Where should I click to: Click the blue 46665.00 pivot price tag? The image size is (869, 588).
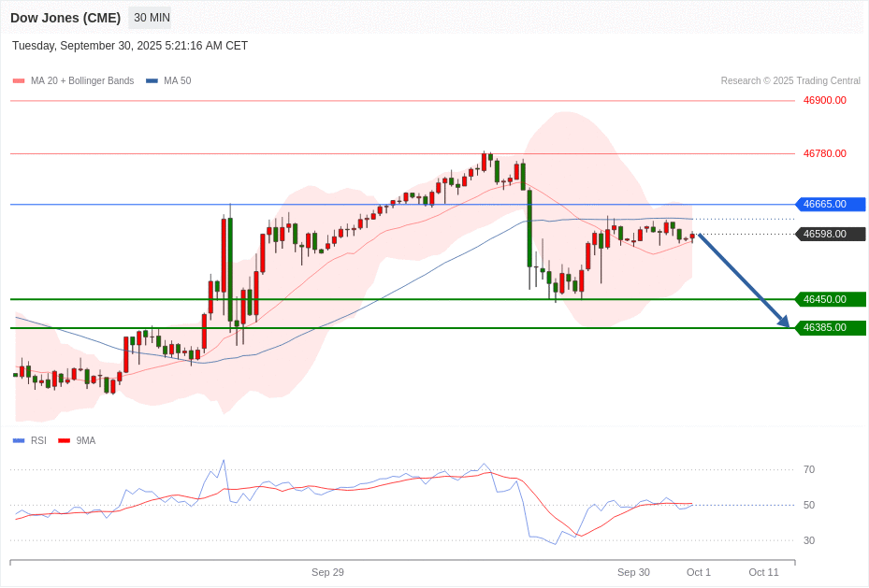pos(831,205)
